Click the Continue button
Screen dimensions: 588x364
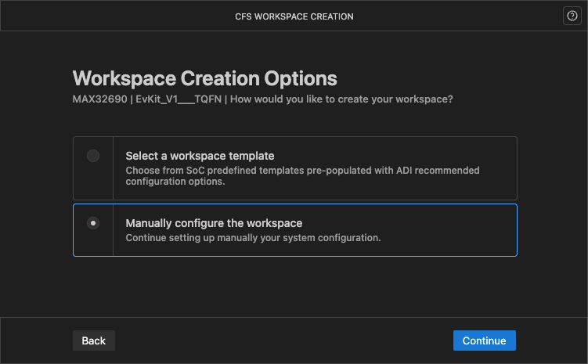484,341
